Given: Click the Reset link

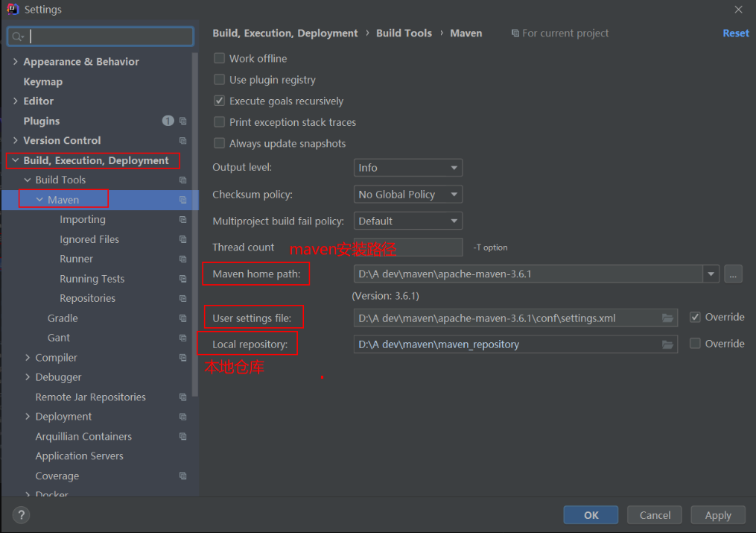Looking at the screenshot, I should coord(735,33).
